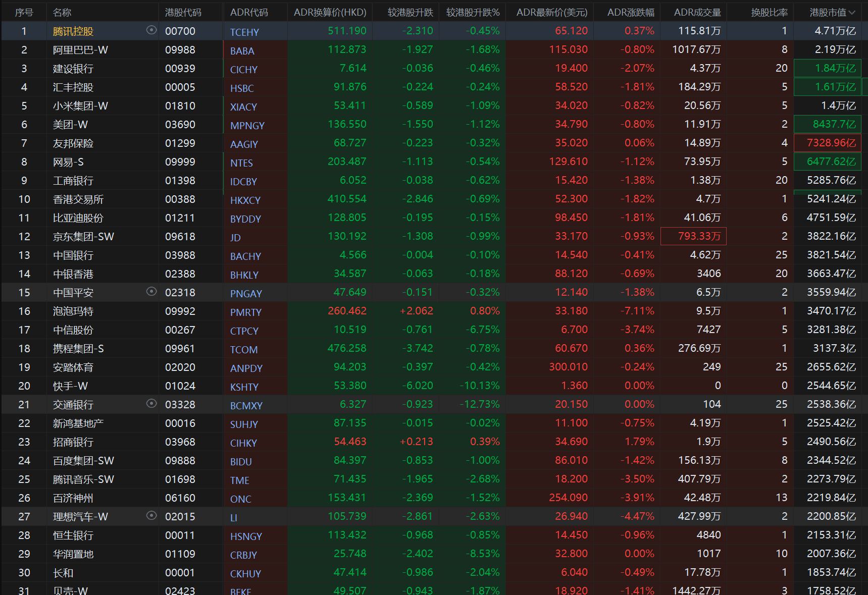
Task: Select the 建设银行 stock name
Action: pos(73,69)
